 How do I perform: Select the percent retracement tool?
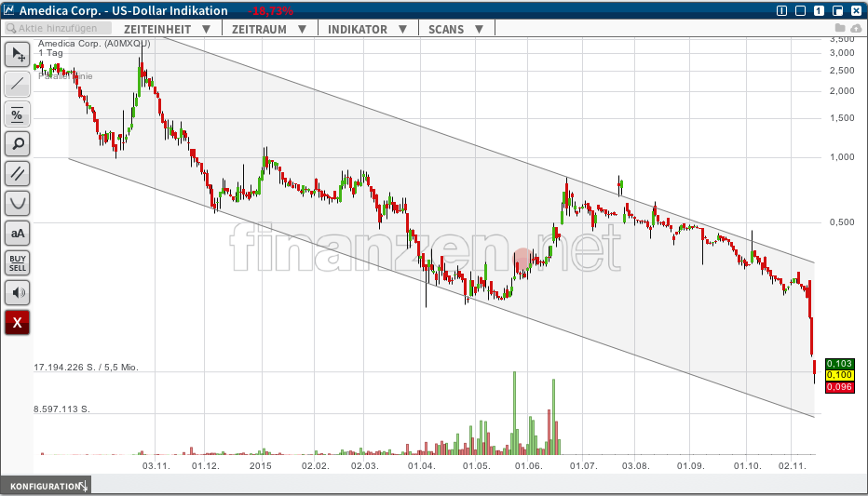17,114
